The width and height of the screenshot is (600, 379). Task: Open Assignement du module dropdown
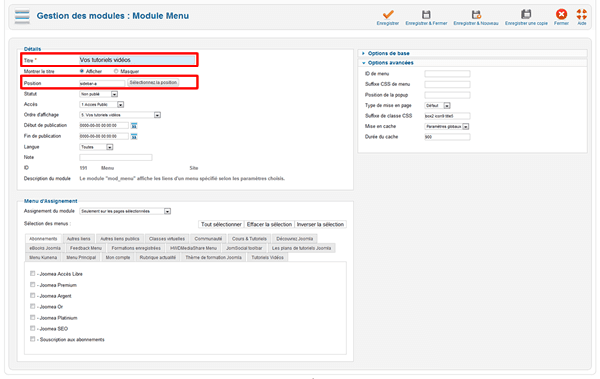coord(125,211)
